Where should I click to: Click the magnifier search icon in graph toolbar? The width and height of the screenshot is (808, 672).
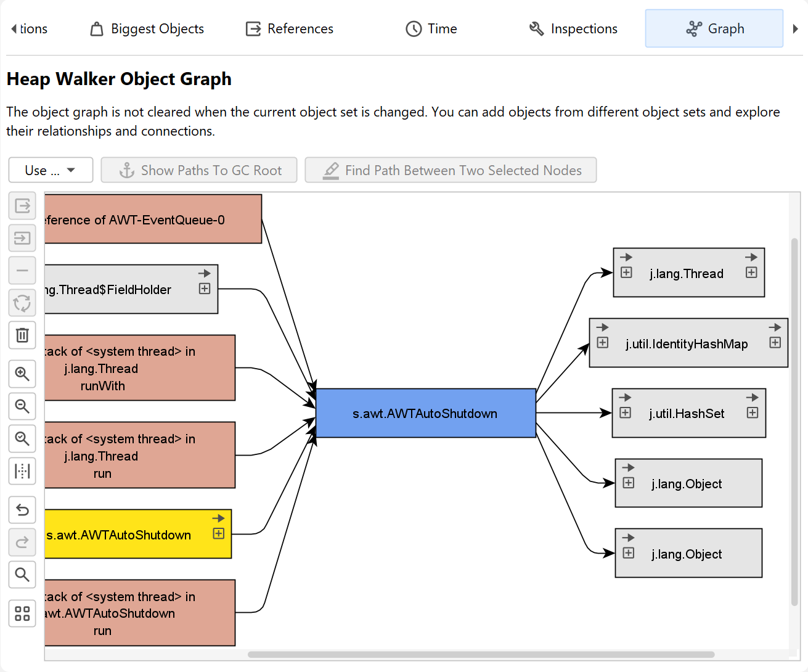click(22, 575)
